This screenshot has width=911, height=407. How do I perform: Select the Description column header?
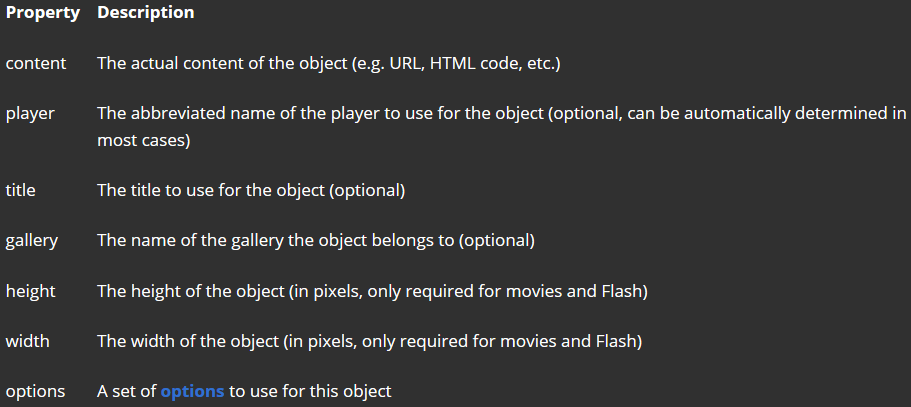pos(146,13)
